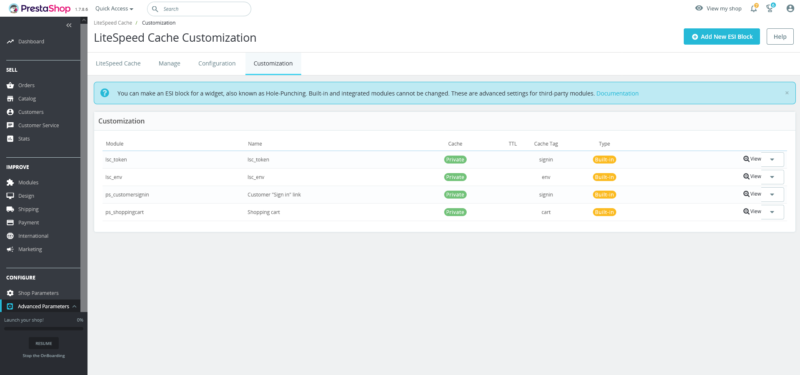This screenshot has width=800, height=375.
Task: Click the cart cache tag cell
Action: (546, 212)
